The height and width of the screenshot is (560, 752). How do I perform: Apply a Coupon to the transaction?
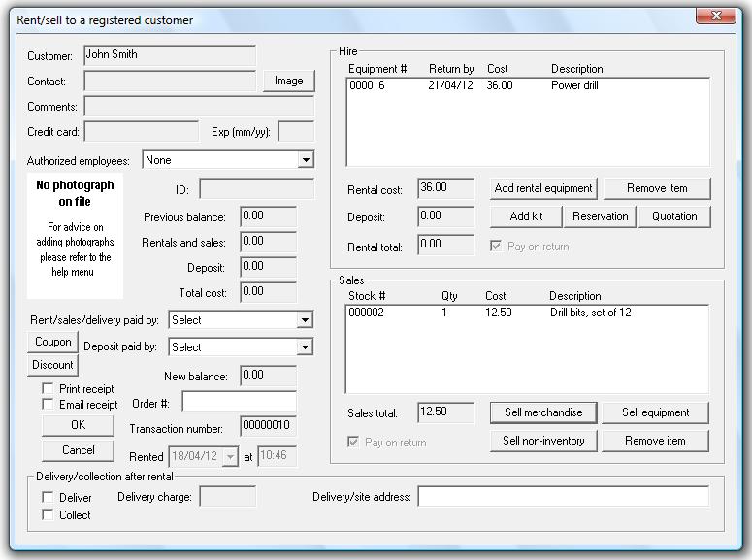tap(52, 342)
